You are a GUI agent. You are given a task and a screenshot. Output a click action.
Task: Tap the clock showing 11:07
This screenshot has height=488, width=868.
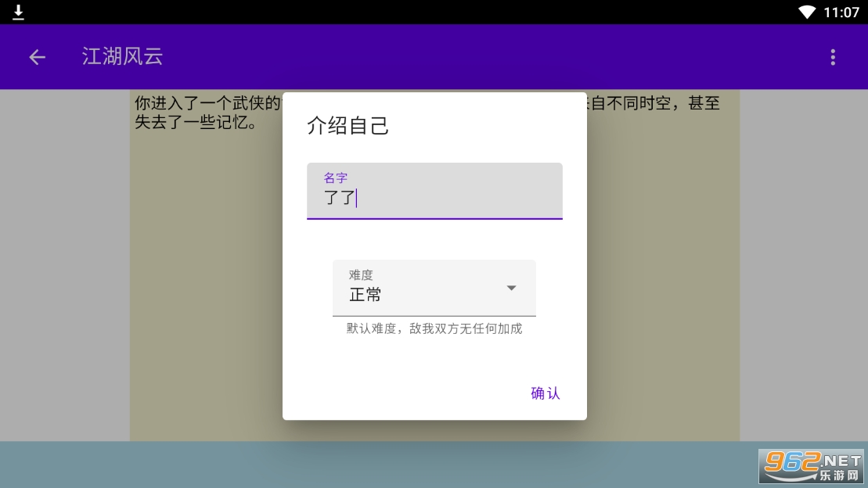841,12
